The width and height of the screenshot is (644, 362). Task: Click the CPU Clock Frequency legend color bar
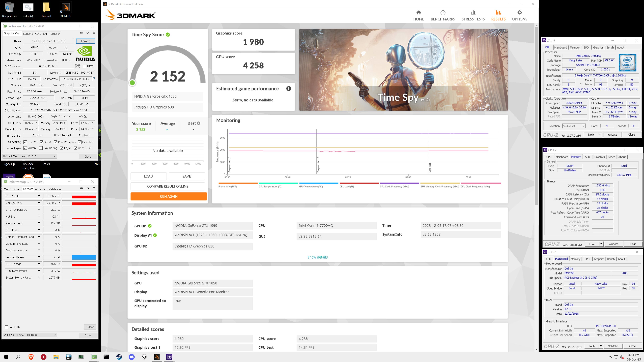(399, 183)
